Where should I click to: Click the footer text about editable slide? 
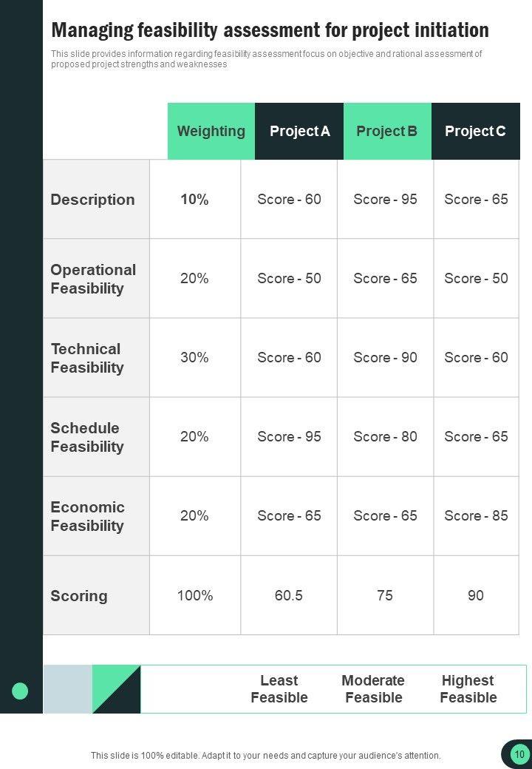pos(266,756)
